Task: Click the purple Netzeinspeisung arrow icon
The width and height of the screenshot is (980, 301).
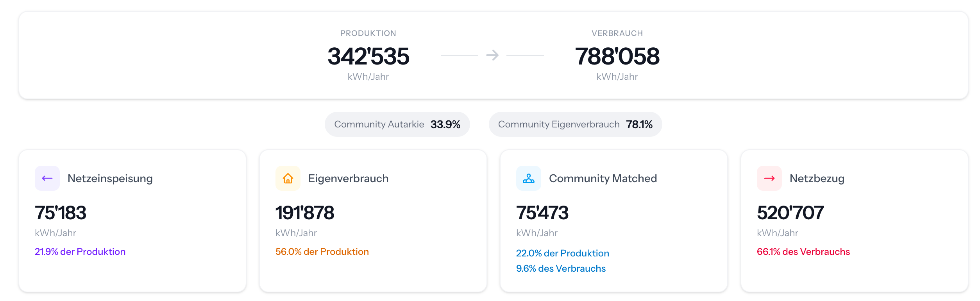Action: coord(47,178)
